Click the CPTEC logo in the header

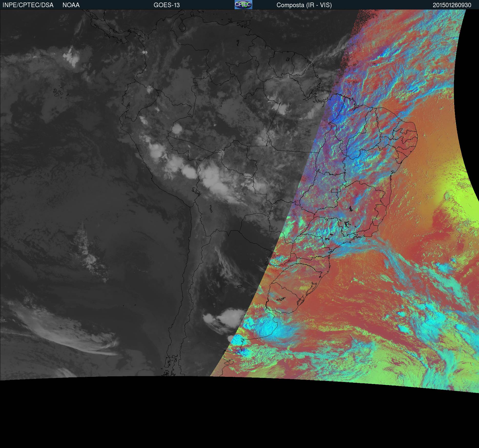(x=243, y=5)
